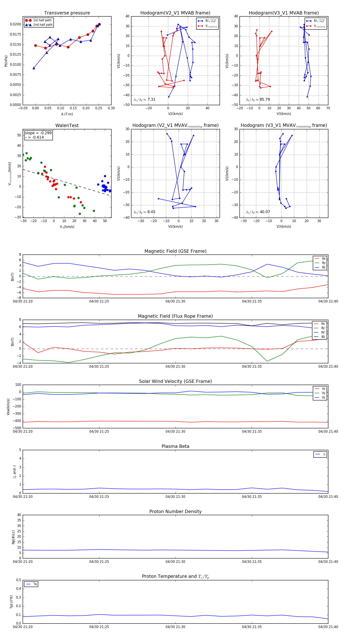Select the "Bz'" legend entry in Flux Rope plot
Screen dimensions: 351x644
320,333
